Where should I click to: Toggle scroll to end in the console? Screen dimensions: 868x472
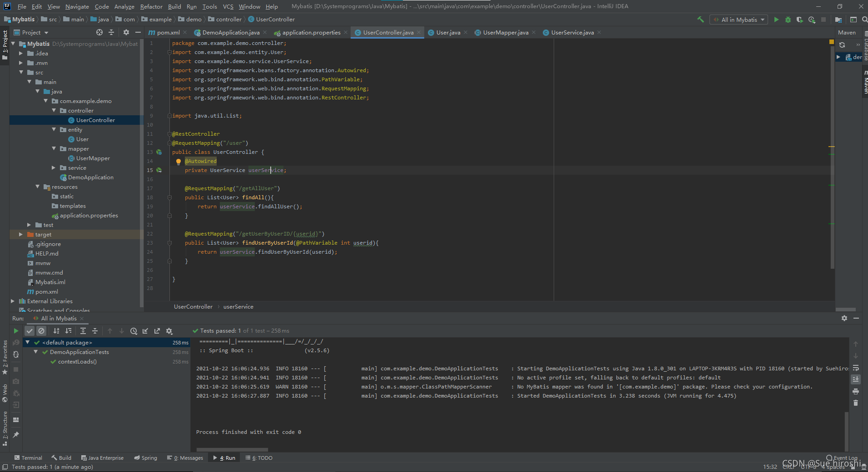856,379
